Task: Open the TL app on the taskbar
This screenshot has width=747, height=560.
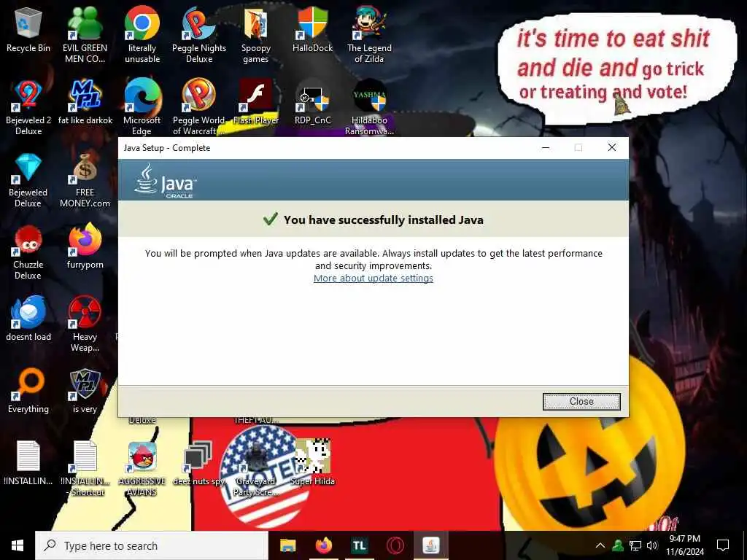Action: 359,545
